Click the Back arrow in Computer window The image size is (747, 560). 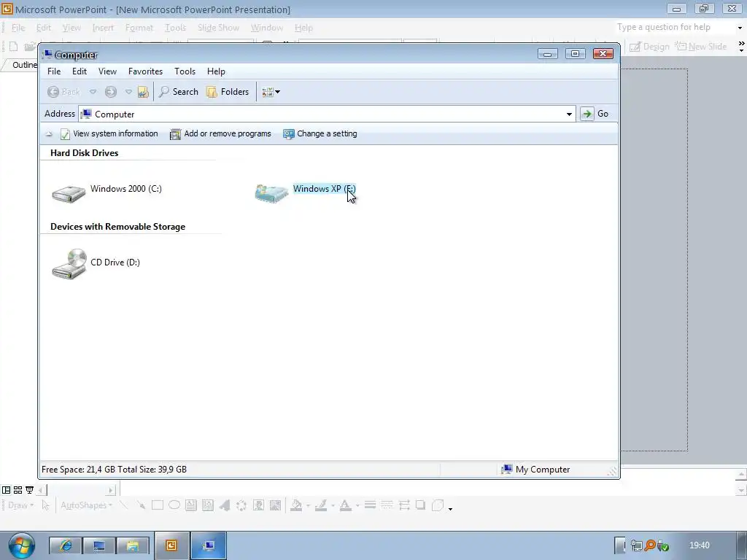tap(64, 92)
